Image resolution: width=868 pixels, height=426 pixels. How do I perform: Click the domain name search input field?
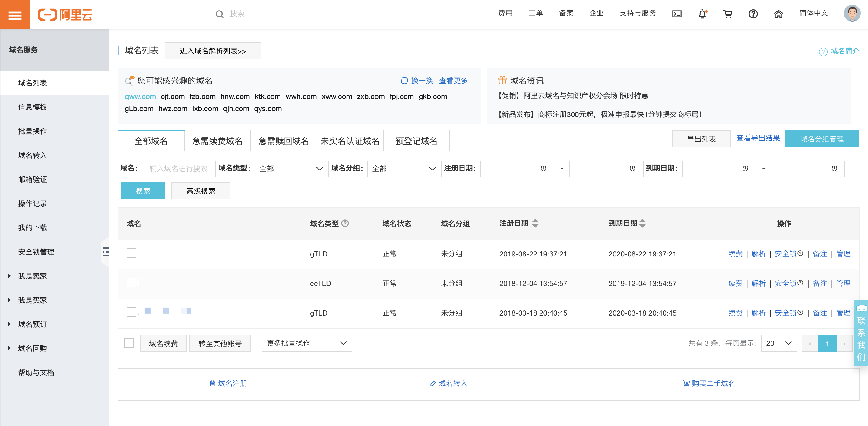click(x=179, y=169)
